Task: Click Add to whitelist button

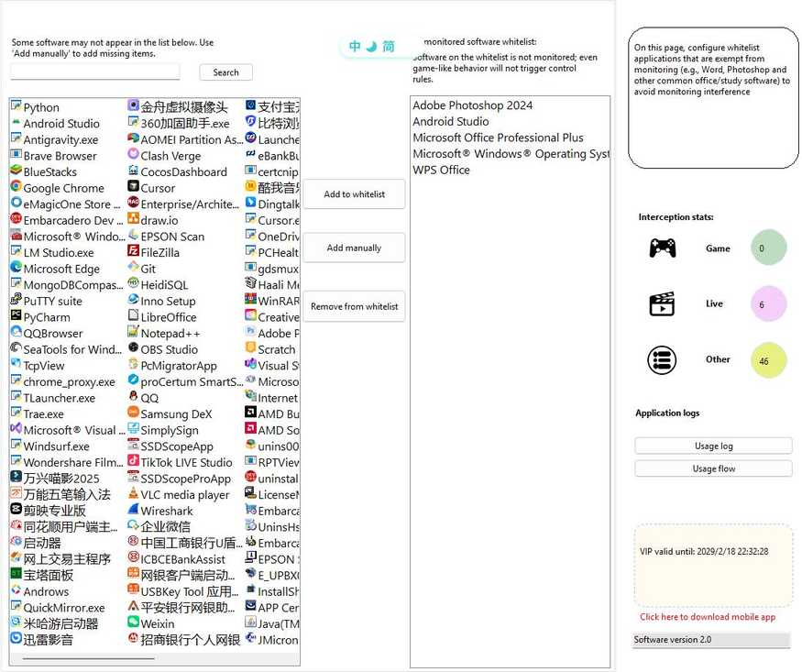Action: pos(354,193)
